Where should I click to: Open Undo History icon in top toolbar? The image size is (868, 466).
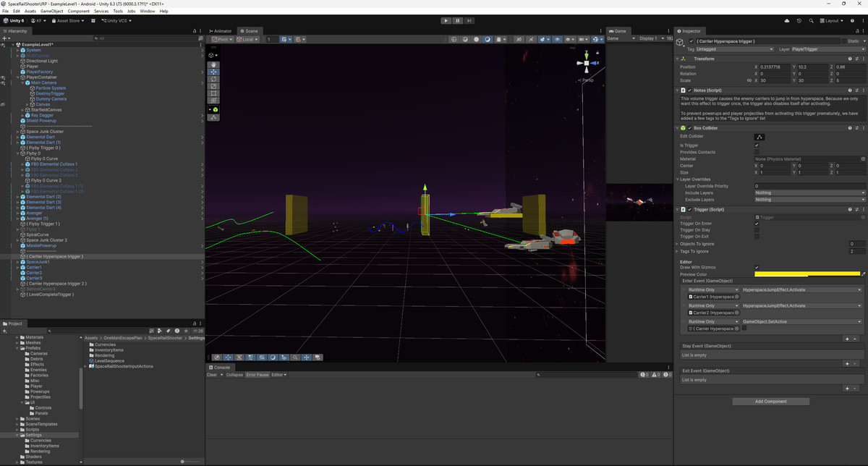(x=799, y=21)
